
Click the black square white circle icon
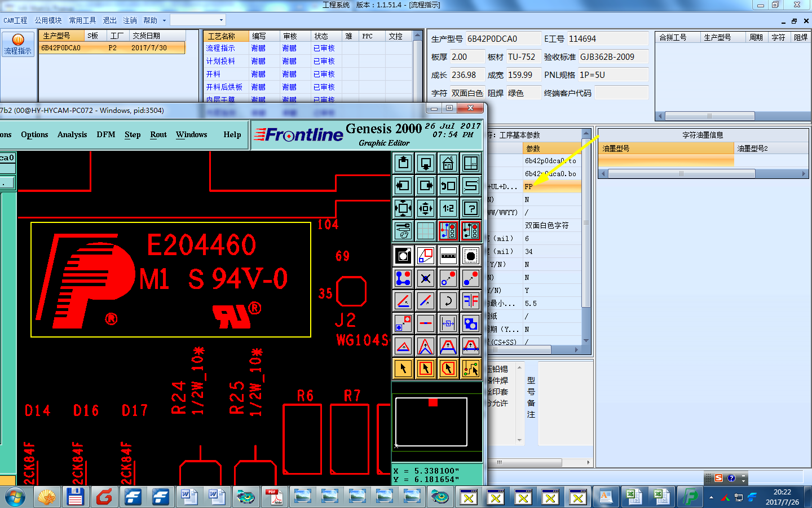tap(403, 256)
